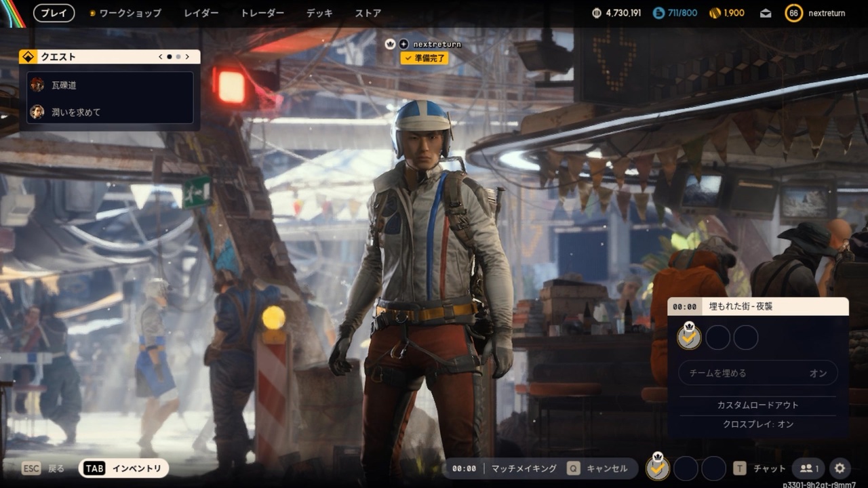
Task: Open the social friends list button
Action: click(808, 468)
